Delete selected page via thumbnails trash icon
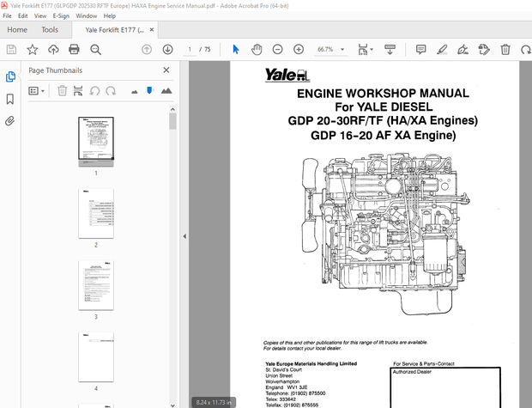532x408 pixels. (62, 91)
